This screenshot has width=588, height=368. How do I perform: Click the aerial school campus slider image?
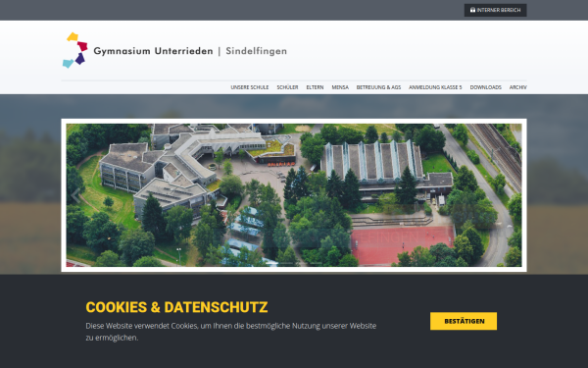[294, 195]
